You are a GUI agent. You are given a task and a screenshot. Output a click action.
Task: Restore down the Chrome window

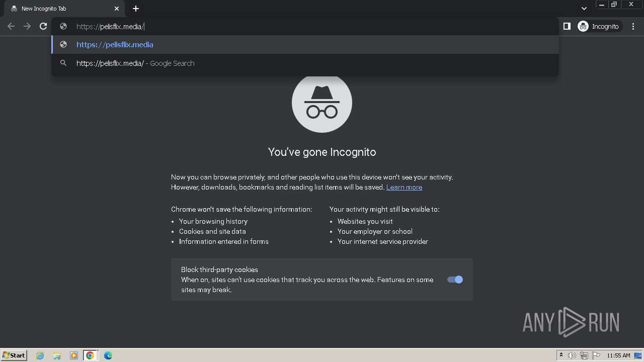click(614, 5)
